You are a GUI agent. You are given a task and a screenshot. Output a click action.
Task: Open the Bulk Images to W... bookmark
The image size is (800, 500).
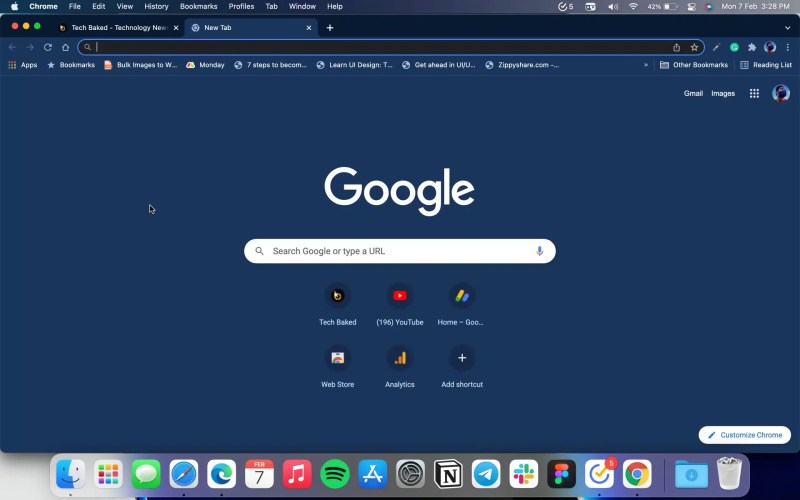(140, 65)
